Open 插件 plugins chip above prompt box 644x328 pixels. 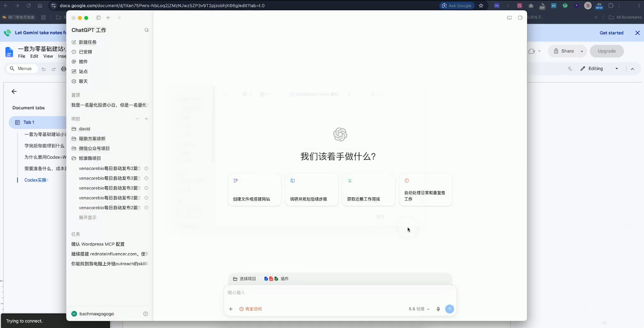click(276, 279)
